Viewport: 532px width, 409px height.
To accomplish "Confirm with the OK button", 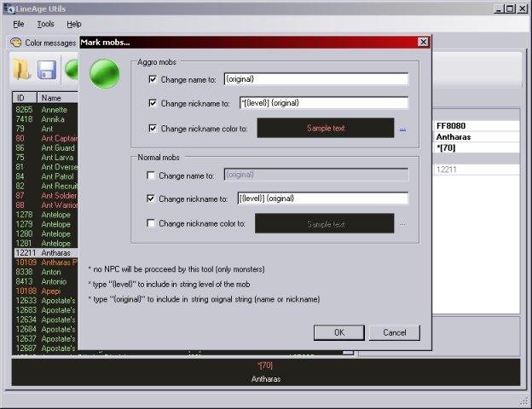I will click(339, 332).
